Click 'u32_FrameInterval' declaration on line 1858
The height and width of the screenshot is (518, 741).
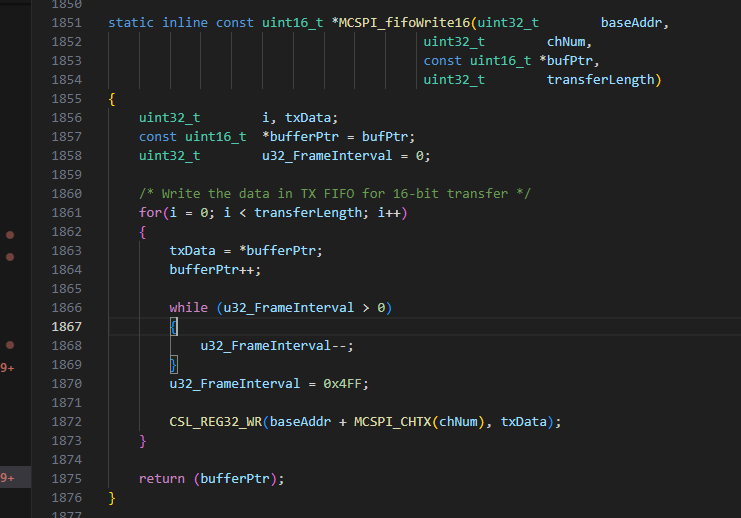click(x=327, y=155)
